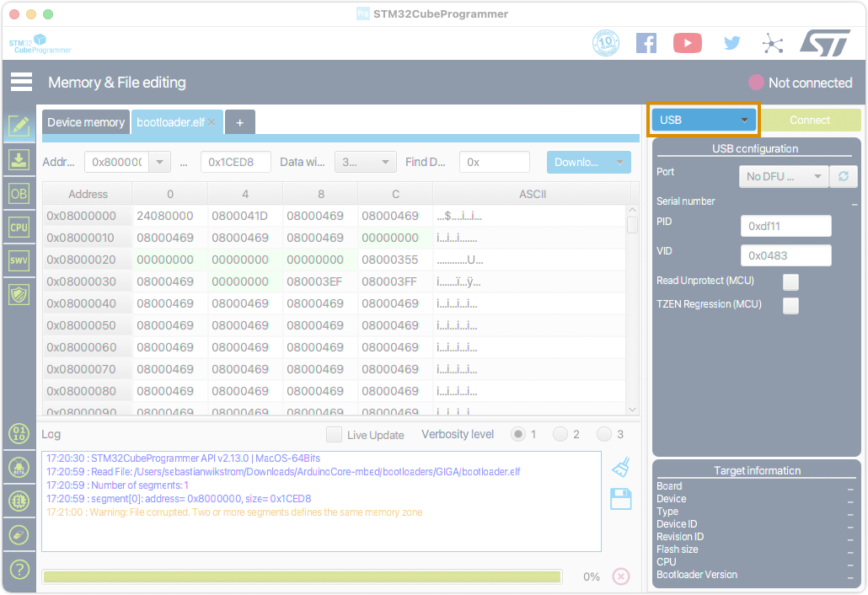Click the table scroll down arrow

[x=632, y=410]
